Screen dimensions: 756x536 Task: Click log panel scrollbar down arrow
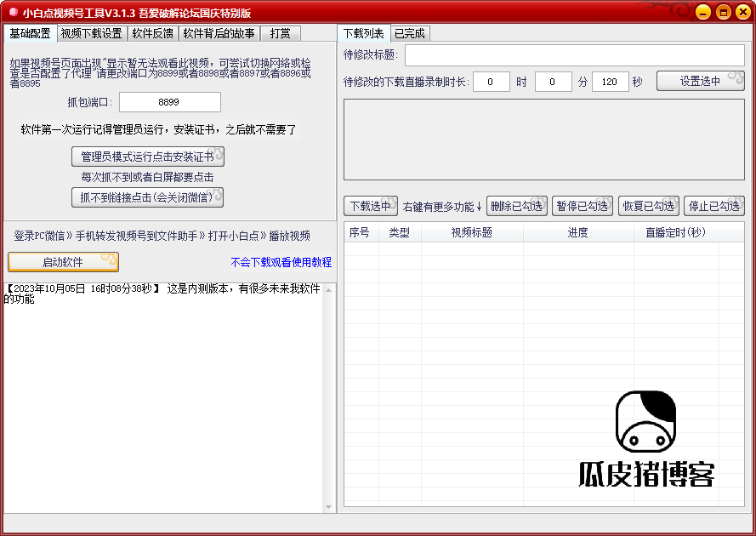click(330, 507)
